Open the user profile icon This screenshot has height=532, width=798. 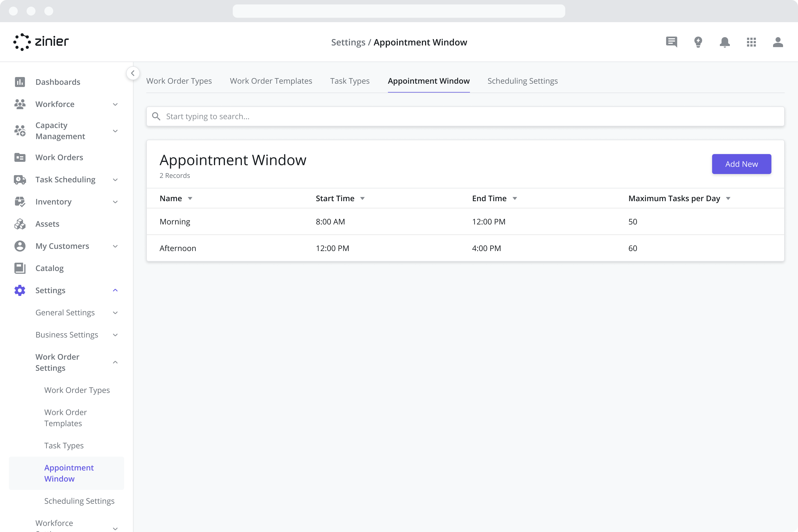click(x=778, y=42)
